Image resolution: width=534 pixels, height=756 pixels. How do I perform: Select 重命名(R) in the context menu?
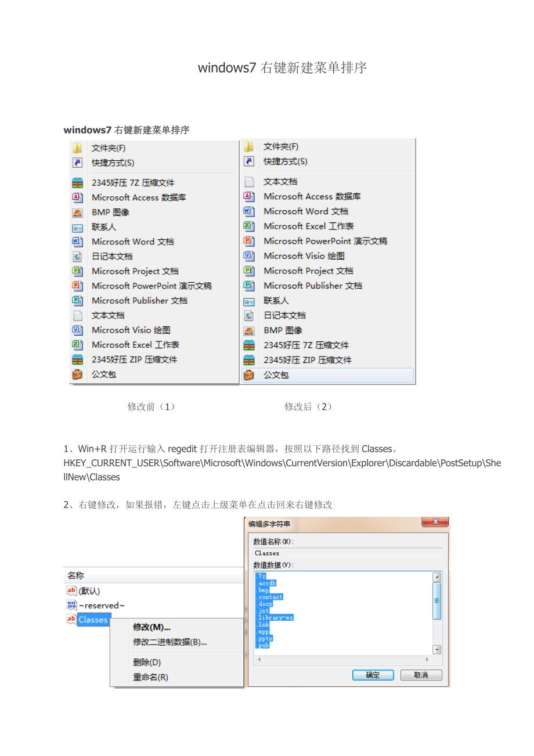click(150, 677)
